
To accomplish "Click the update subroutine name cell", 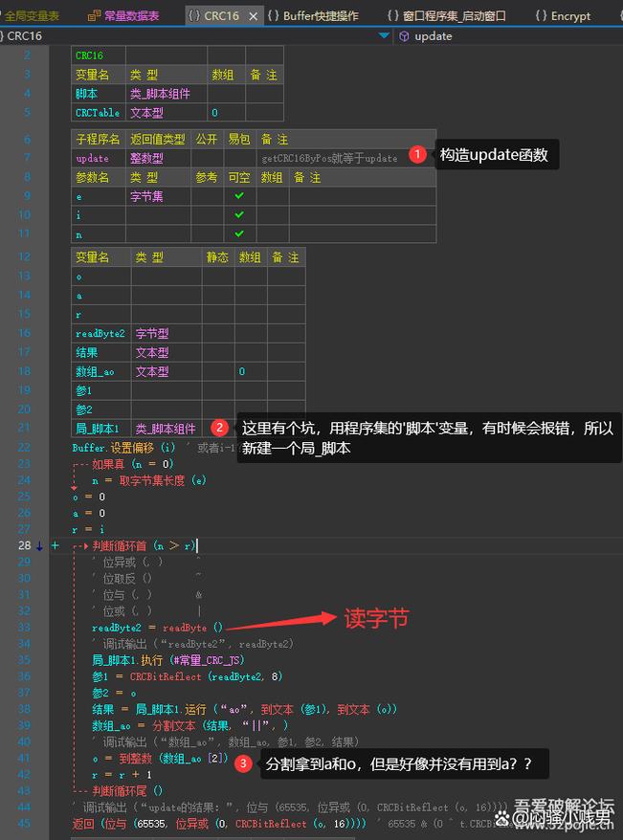I will coord(99,159).
